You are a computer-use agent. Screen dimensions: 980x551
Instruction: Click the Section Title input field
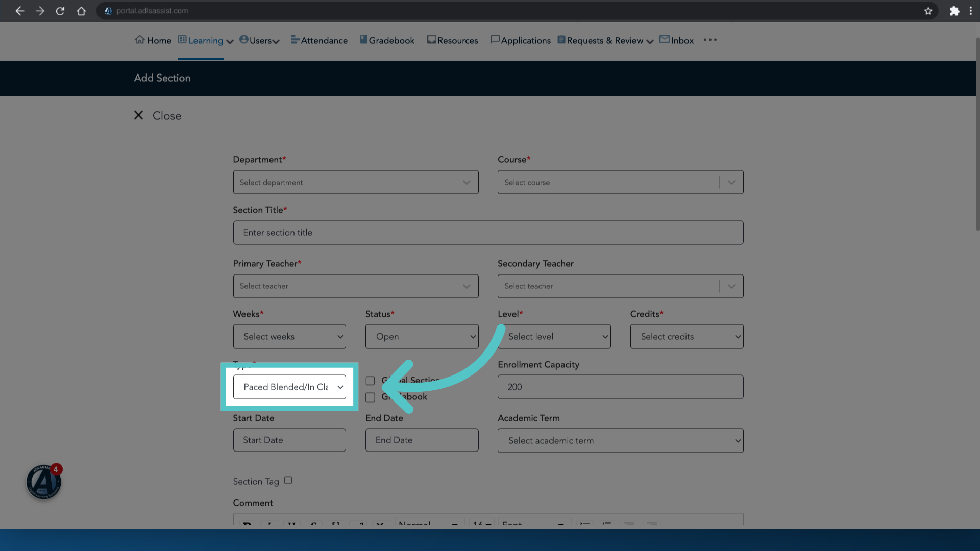488,233
